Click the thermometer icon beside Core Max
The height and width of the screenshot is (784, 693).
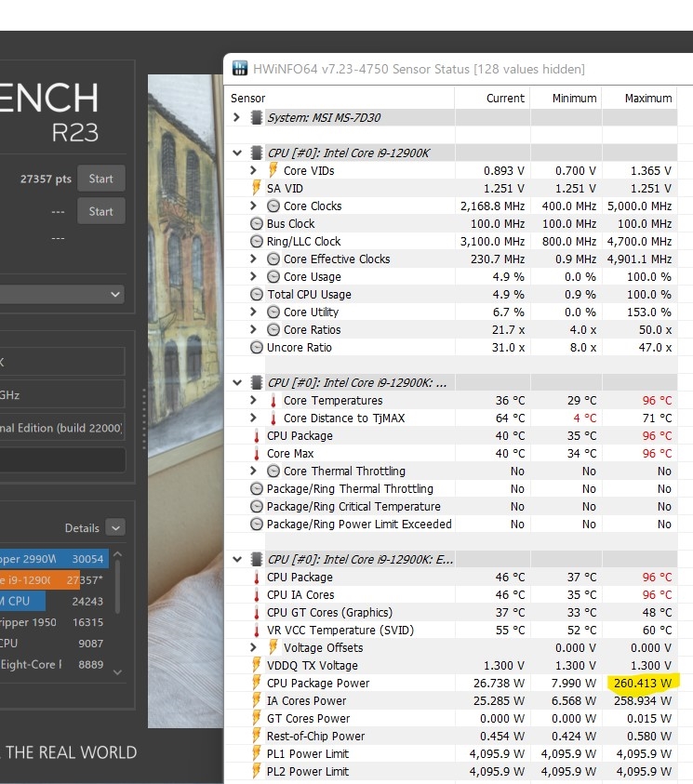(x=257, y=454)
